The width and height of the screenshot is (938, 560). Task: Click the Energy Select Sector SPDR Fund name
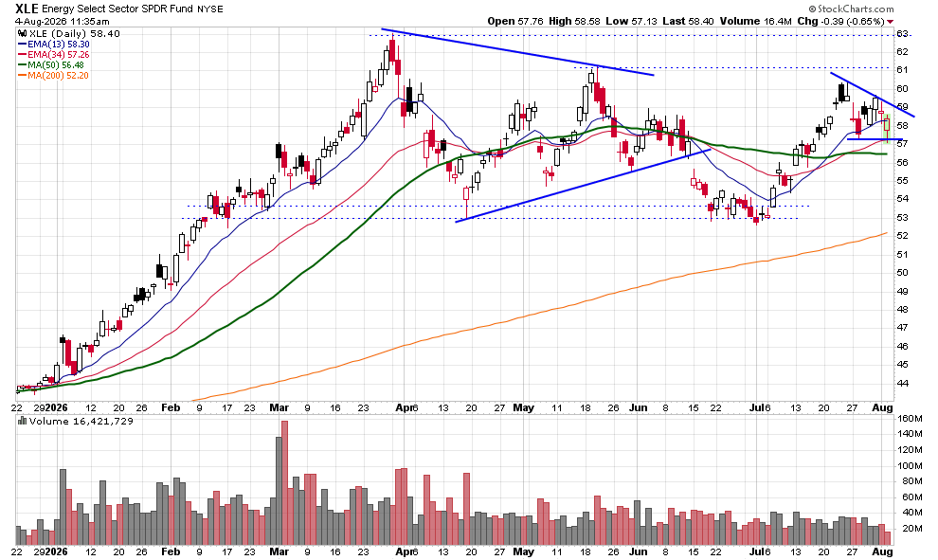click(117, 9)
